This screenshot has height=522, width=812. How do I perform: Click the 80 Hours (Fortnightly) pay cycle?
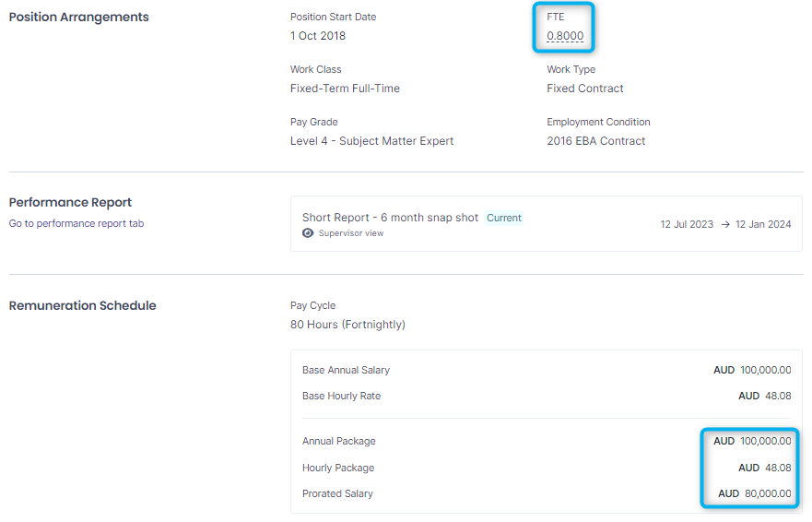(348, 325)
